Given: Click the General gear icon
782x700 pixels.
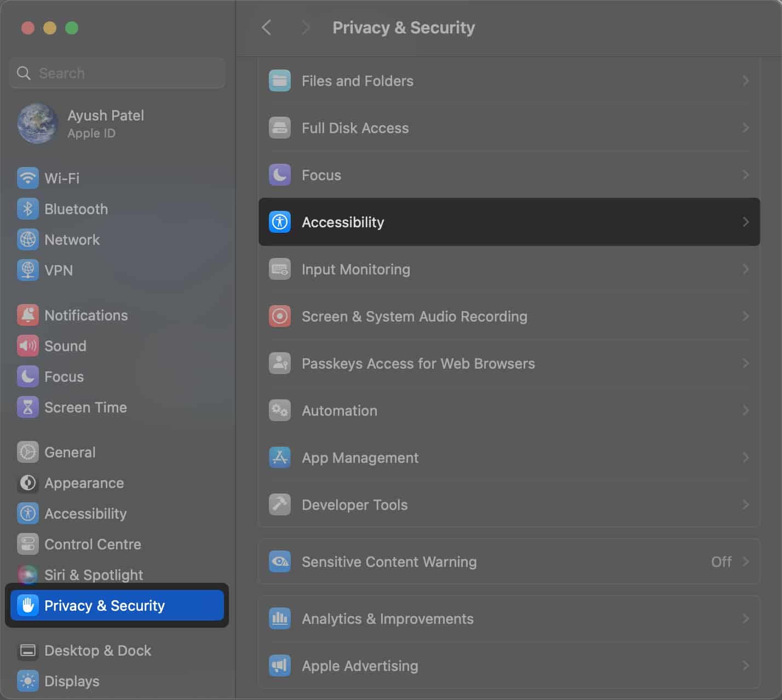Looking at the screenshot, I should click(27, 452).
